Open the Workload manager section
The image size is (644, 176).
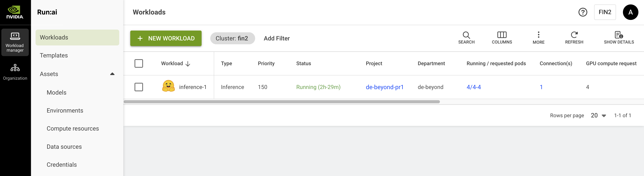point(15,42)
